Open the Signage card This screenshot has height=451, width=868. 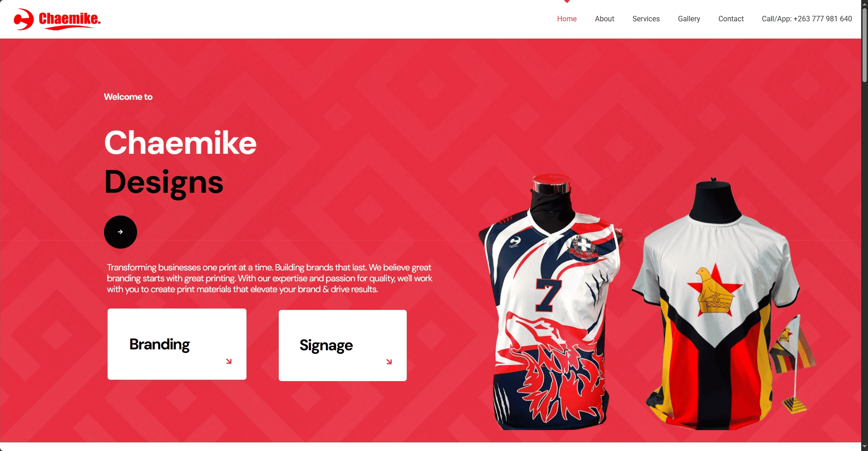click(x=343, y=345)
